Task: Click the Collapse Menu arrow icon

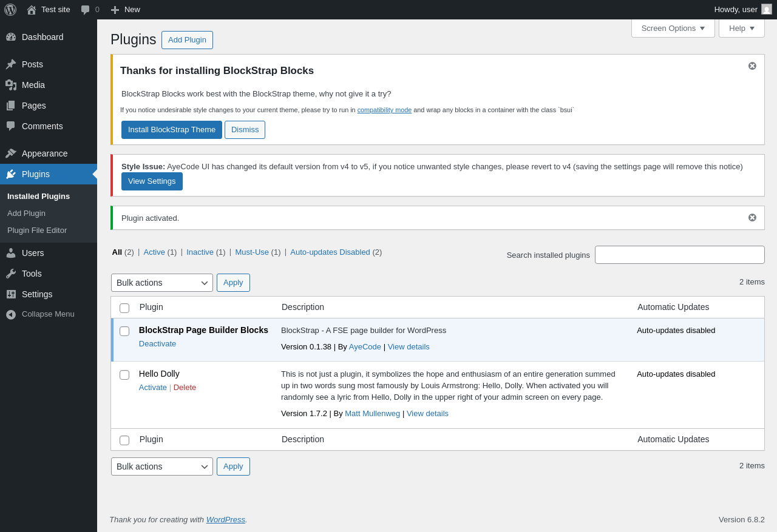Action: click(x=11, y=314)
